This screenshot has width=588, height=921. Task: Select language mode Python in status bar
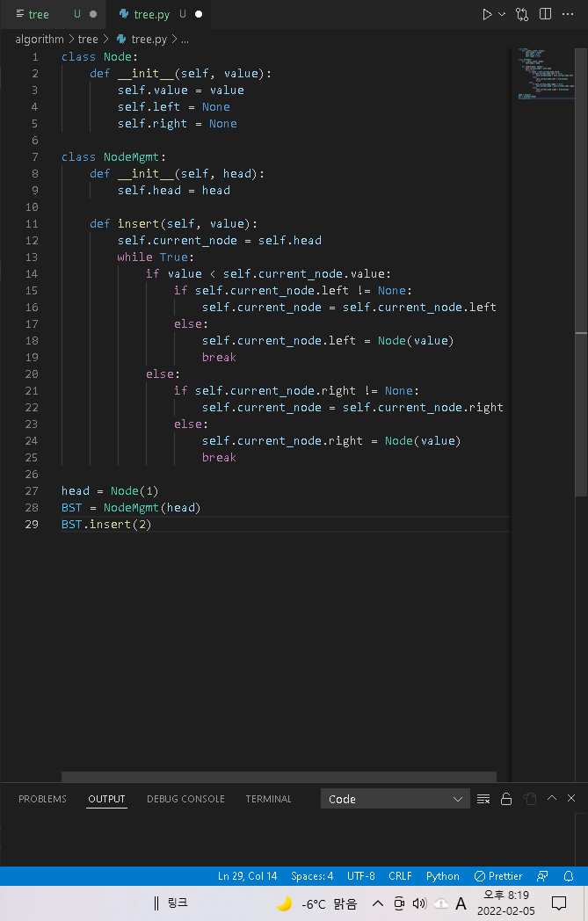[x=442, y=876]
